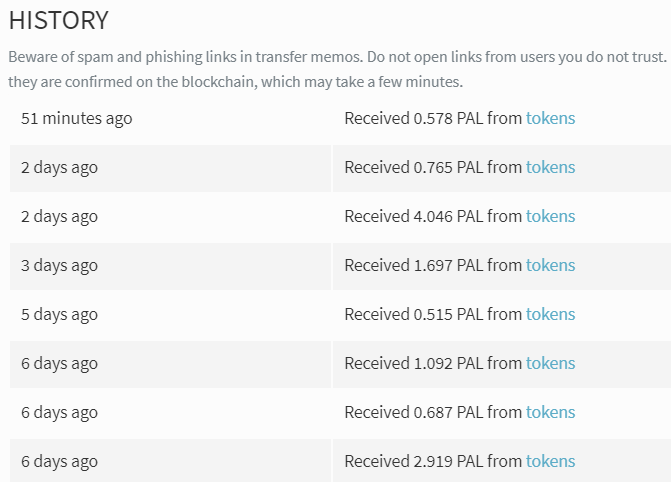
Task: Open tokens link in 0.765 PAL row
Action: coord(550,167)
